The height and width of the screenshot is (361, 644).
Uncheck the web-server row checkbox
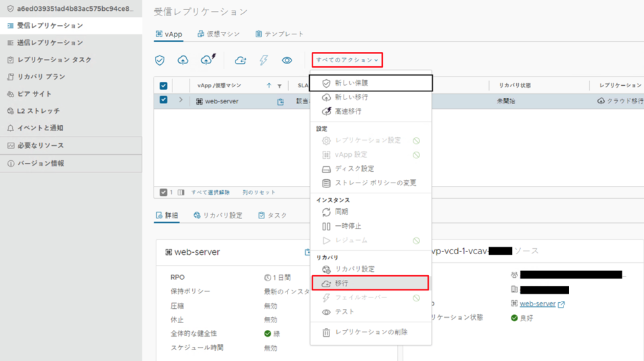pos(164,99)
